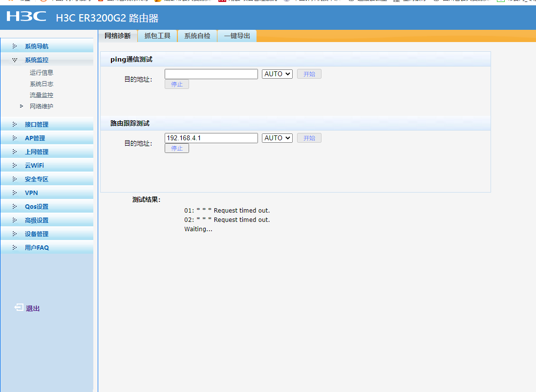The image size is (536, 392).
Task: Click the '测试结果:' label
Action: [146, 200]
